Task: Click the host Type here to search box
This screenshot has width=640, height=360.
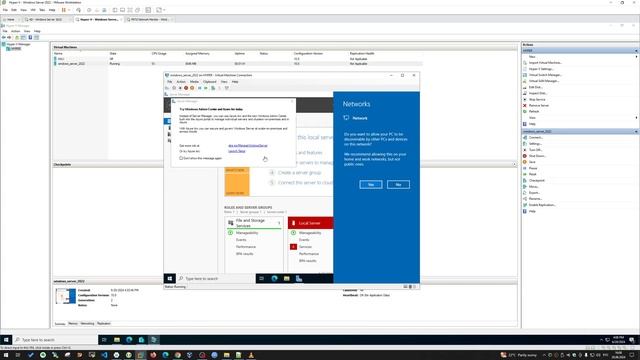Action: pos(56,340)
